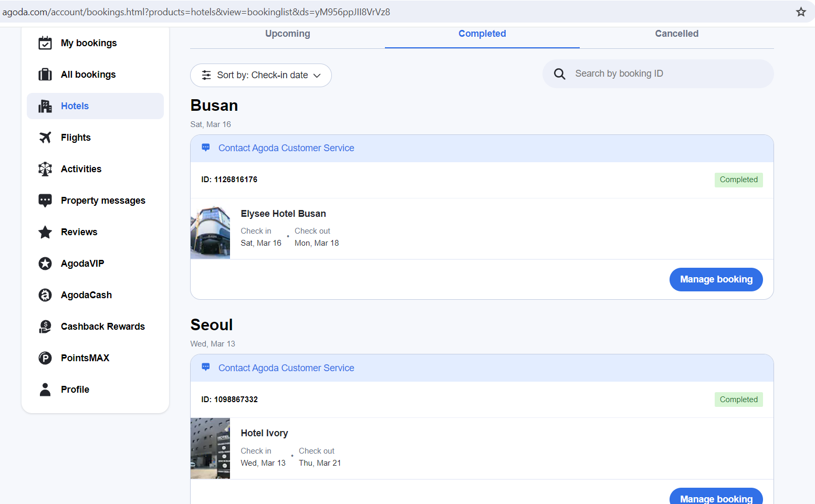Screen dimensions: 815x504
Task: Click the Activities ferris wheel icon
Action: point(45,169)
